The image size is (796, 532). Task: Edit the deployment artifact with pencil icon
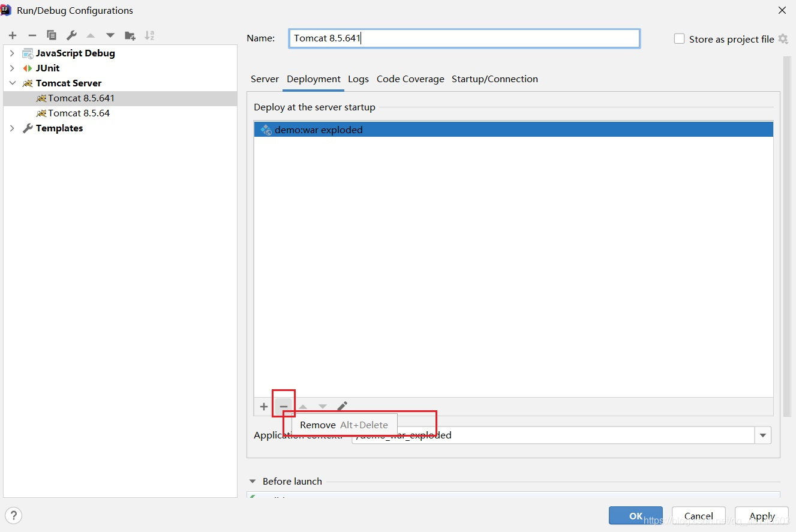coord(342,407)
